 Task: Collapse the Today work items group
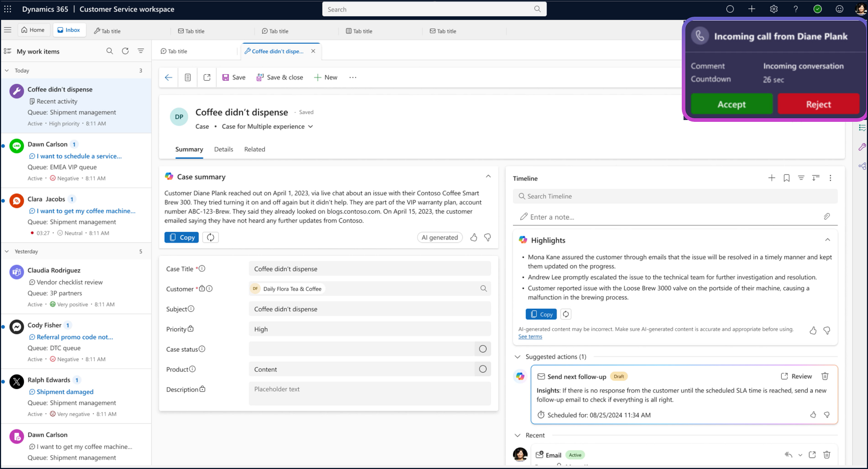[7, 71]
